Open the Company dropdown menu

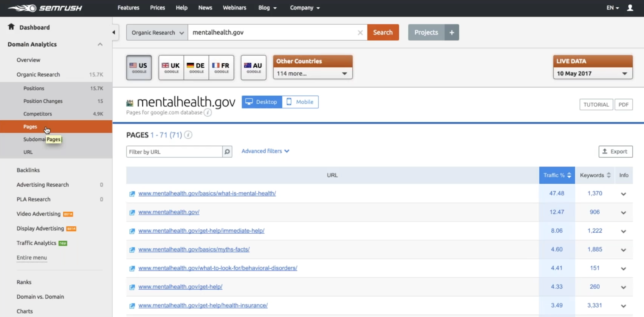click(305, 8)
